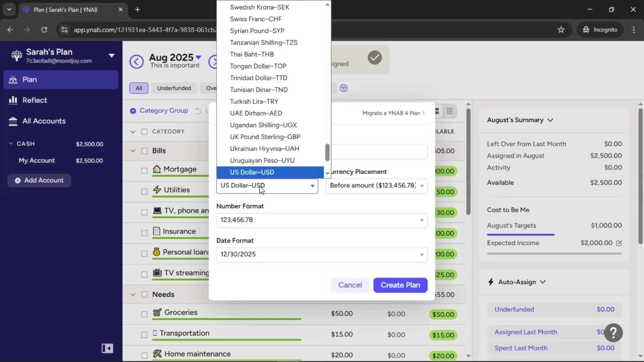The width and height of the screenshot is (644, 362).
Task: Select Thai Baht–THB from the list
Action: click(x=270, y=54)
